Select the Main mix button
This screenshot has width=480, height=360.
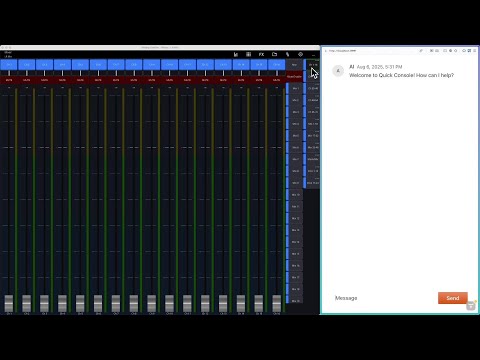click(294, 65)
